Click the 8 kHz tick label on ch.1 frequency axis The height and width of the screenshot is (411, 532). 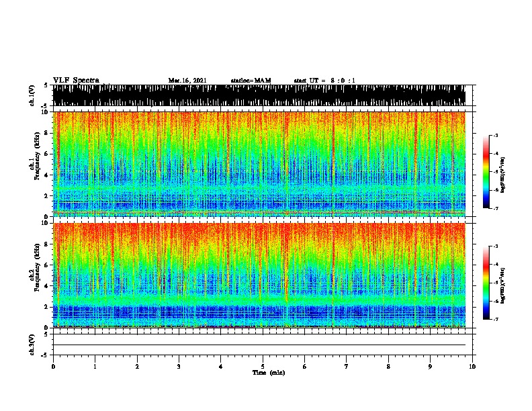(47, 133)
